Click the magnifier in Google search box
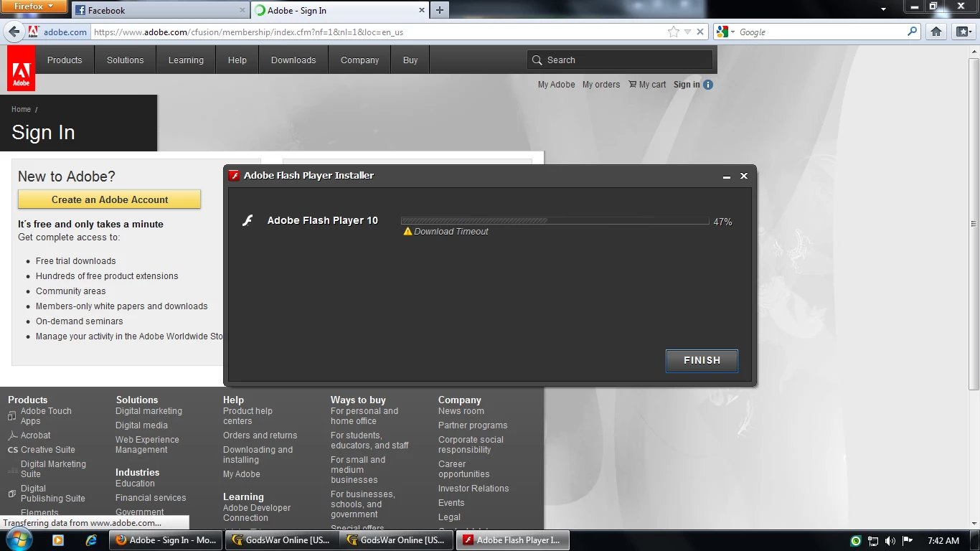The image size is (980, 551). [x=913, y=32]
